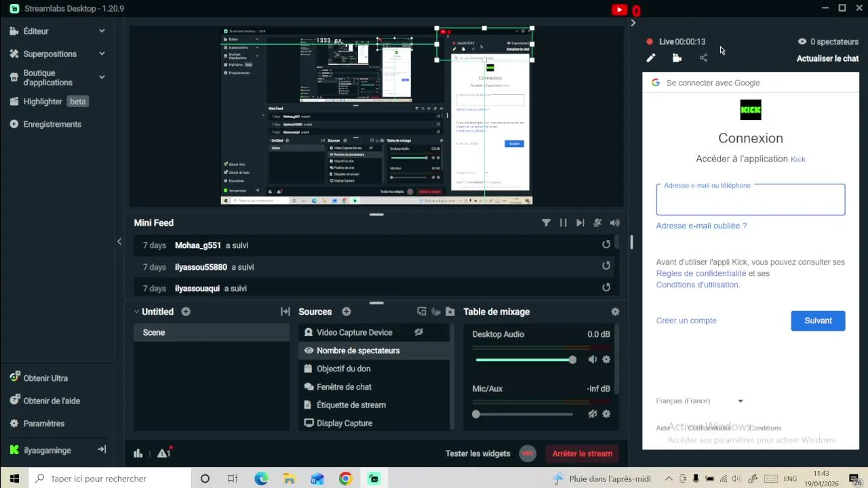Edit stream info with the pencil icon
Screen dimensions: 868x488
tap(651, 58)
